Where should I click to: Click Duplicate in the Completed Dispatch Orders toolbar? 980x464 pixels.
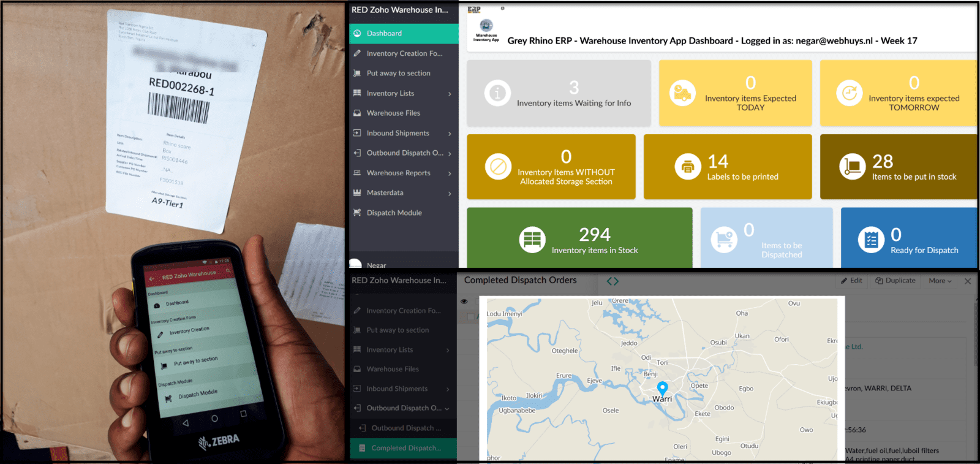click(895, 281)
